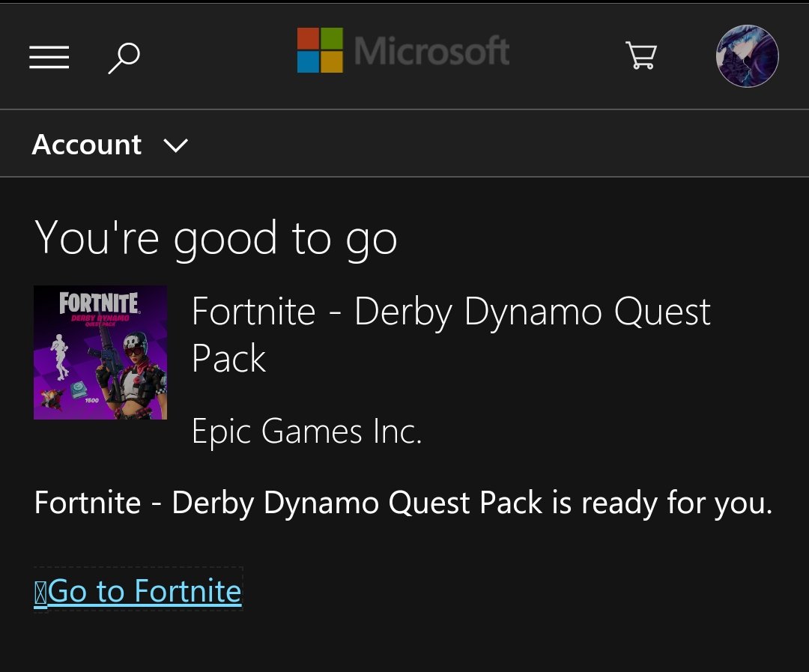The image size is (809, 672).
Task: Click the "is ready for you" message
Action: (x=404, y=503)
